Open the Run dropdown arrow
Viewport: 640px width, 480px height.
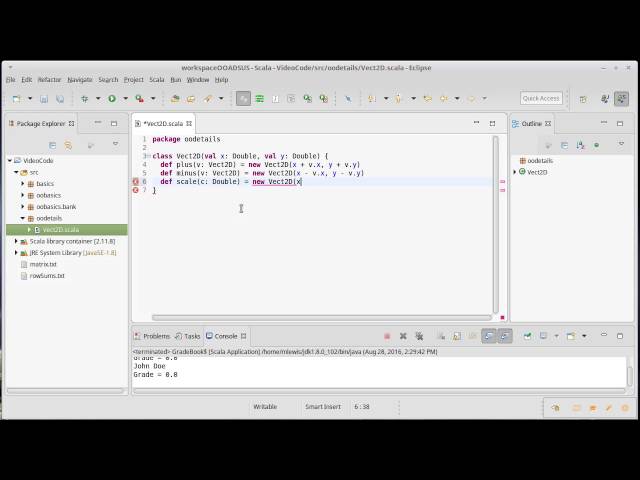[125, 98]
